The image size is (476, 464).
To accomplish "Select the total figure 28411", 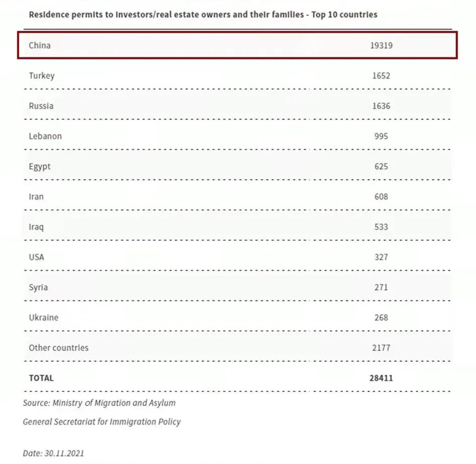I will pos(381,378).
